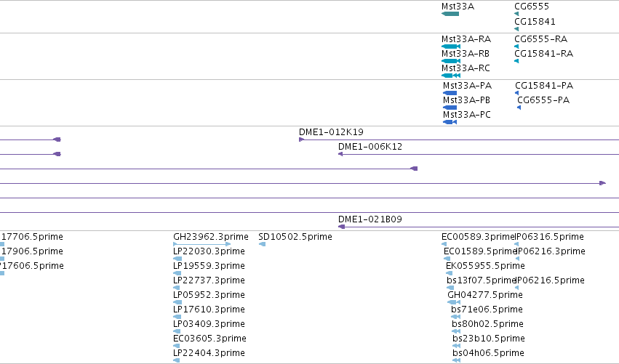Open the IP06316.5prime EST label
This screenshot has width=619, height=364.
[x=549, y=237]
